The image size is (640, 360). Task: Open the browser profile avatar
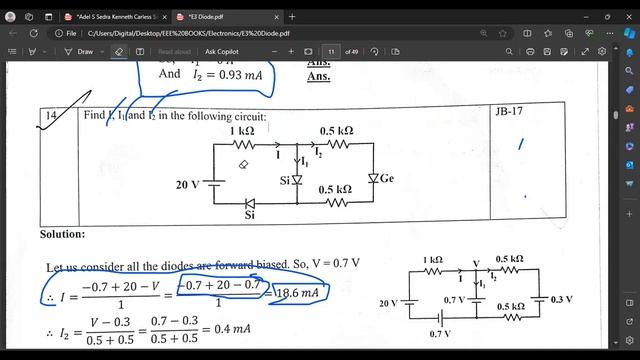[x=10, y=17]
